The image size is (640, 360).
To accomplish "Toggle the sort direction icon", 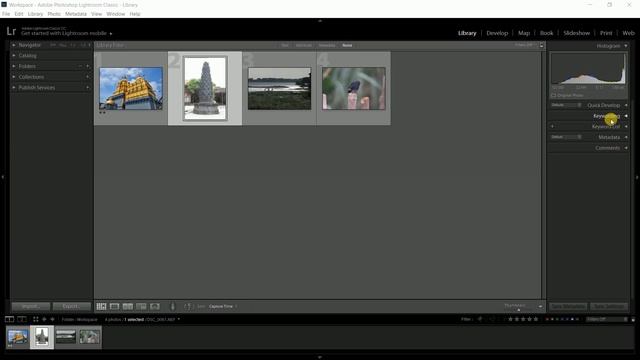I will (187, 306).
